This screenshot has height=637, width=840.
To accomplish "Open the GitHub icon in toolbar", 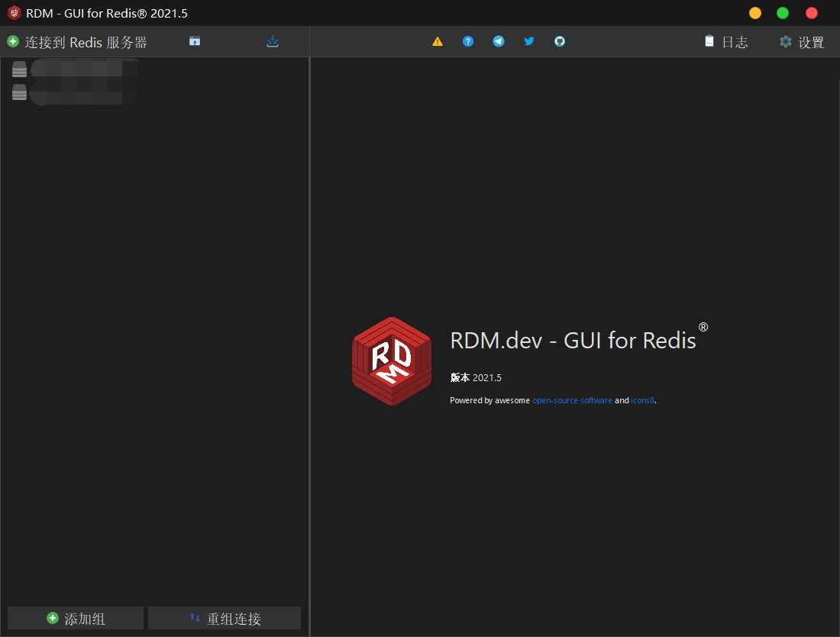I will 559,41.
